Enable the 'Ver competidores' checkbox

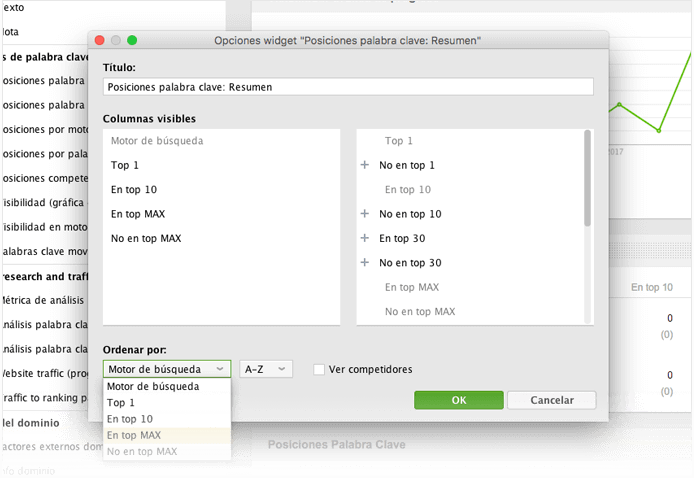coord(319,369)
